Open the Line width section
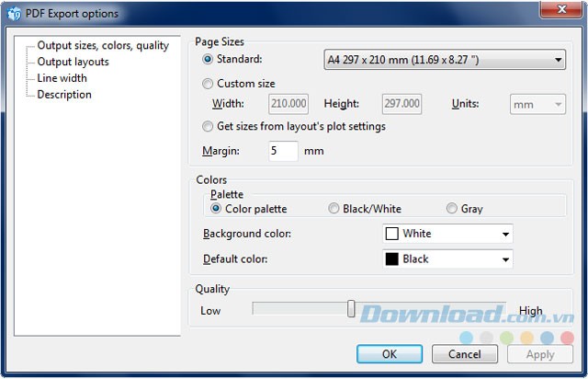The image size is (588, 379). [62, 78]
